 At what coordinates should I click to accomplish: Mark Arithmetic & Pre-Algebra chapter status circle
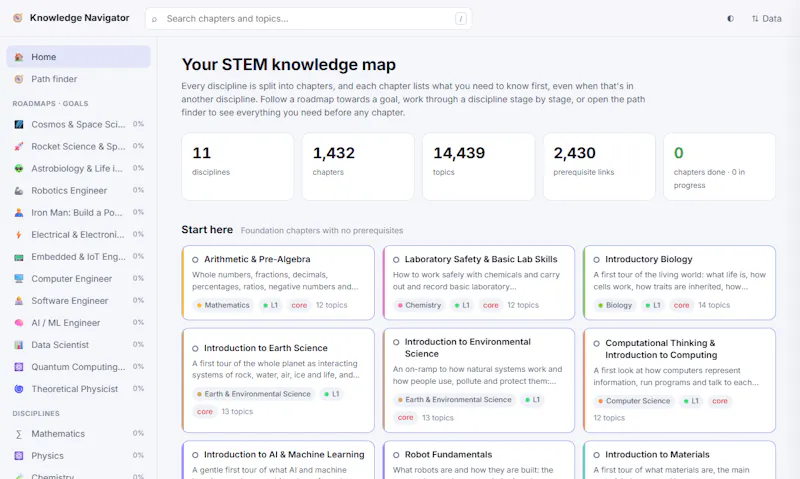point(195,260)
